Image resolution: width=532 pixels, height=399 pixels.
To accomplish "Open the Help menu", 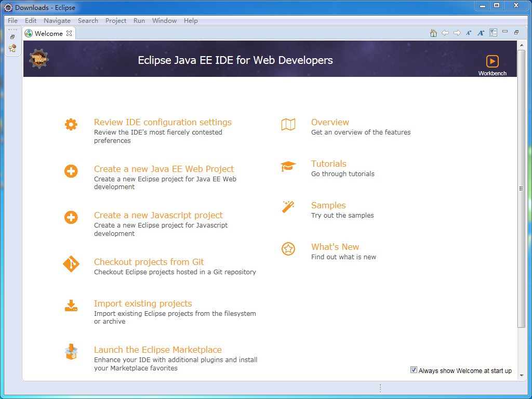I will pos(191,21).
